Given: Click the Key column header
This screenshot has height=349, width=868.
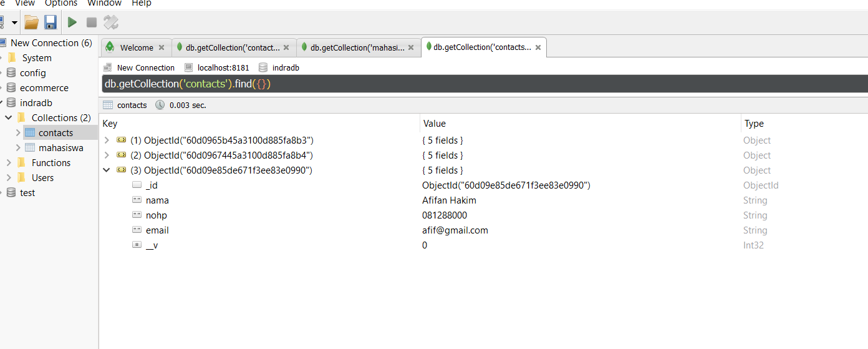Looking at the screenshot, I should click(x=260, y=124).
